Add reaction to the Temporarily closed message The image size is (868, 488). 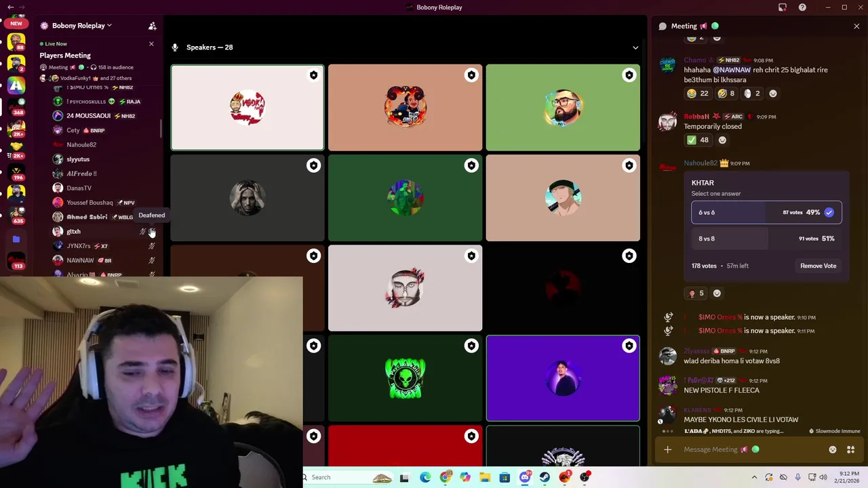point(722,140)
